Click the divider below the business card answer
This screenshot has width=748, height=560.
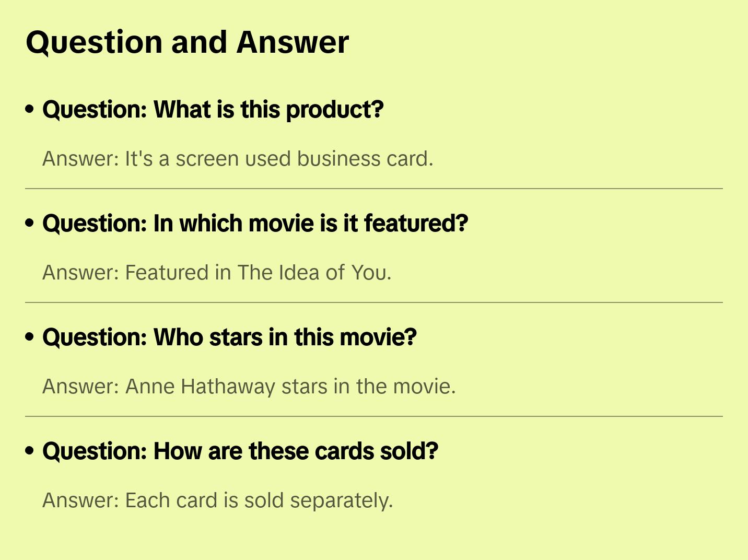coord(374,189)
